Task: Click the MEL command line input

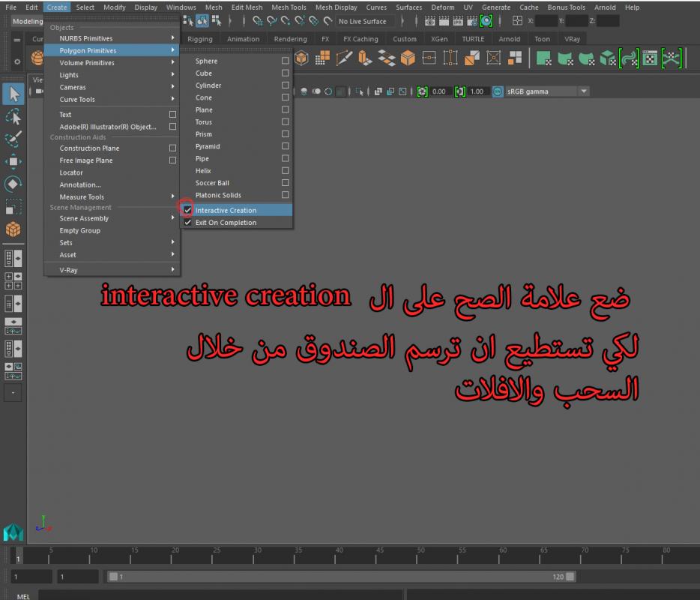Action: 221,595
